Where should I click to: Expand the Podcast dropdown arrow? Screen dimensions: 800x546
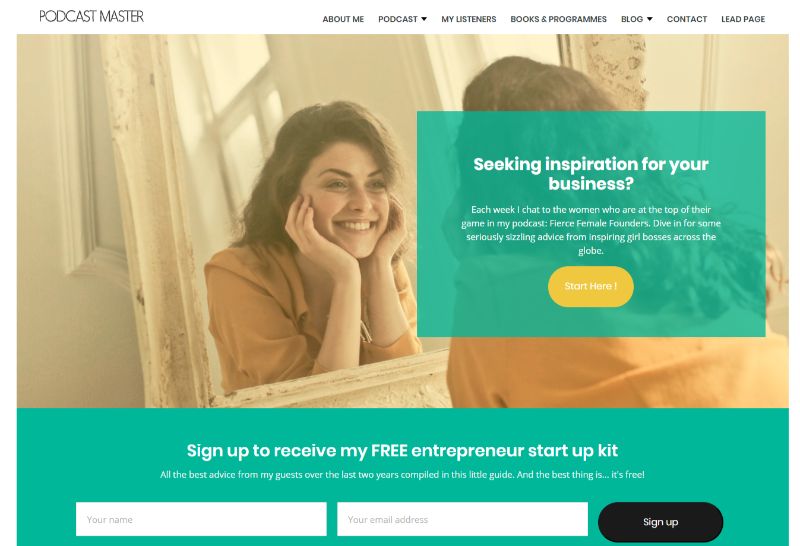pos(423,19)
